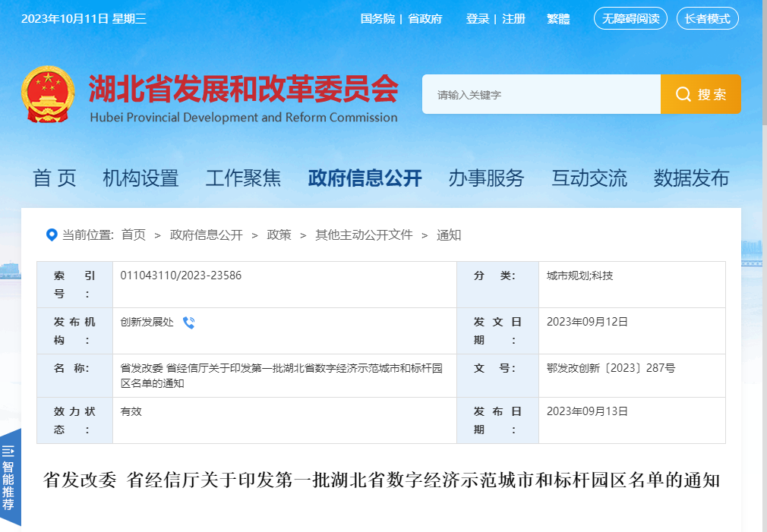Click the location pin icon near 当前位置
This screenshot has height=532, width=767.
tap(52, 235)
